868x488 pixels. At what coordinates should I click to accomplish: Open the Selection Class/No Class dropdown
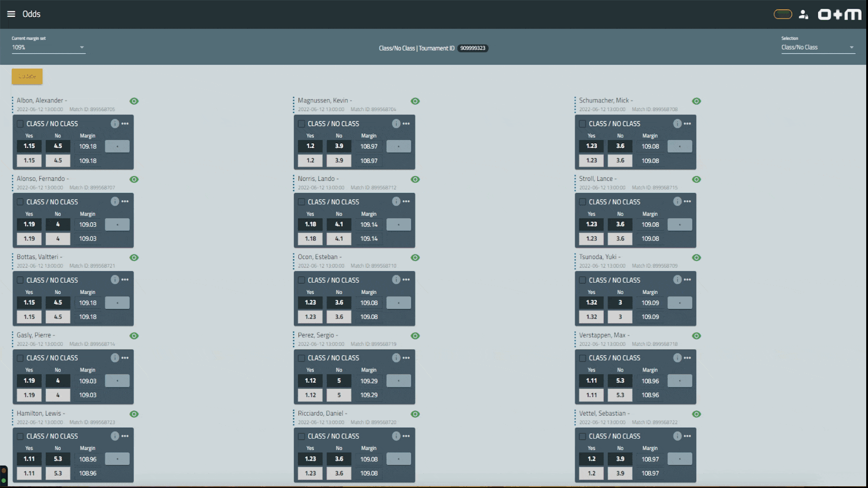coord(818,47)
